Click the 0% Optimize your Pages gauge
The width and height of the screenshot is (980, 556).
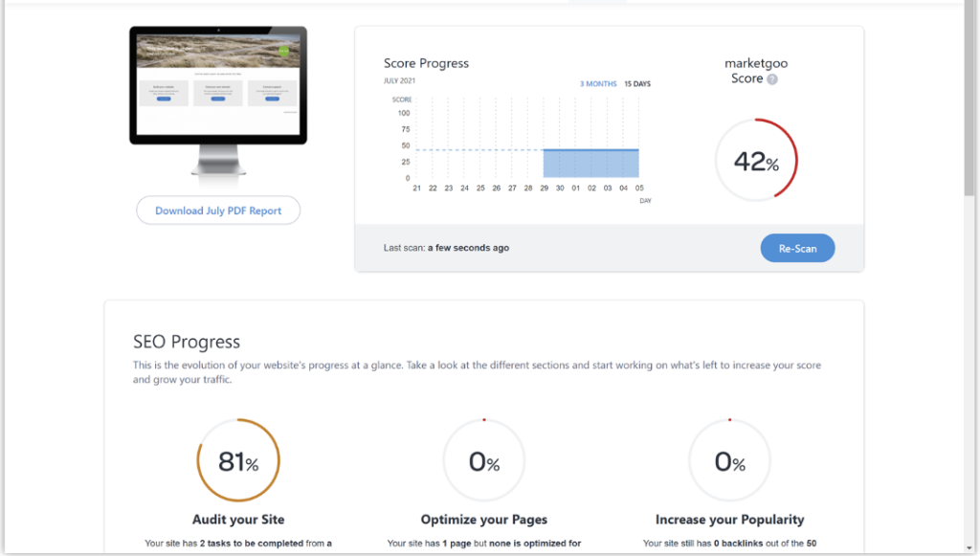(483, 460)
